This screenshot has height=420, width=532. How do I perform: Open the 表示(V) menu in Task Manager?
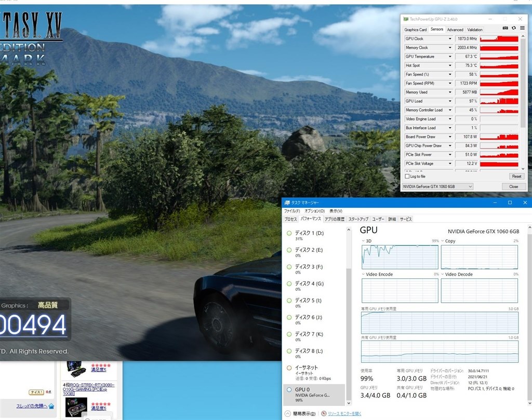pyautogui.click(x=336, y=211)
